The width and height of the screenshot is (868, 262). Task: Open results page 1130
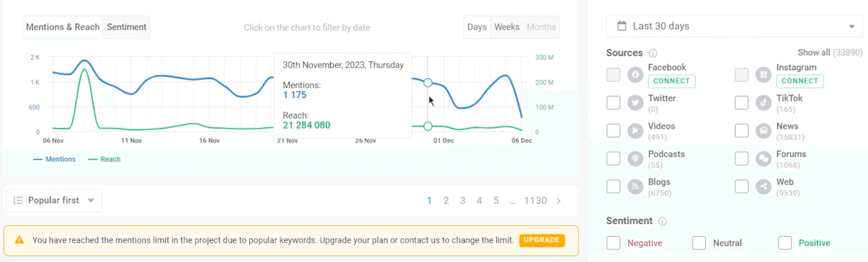click(x=536, y=201)
